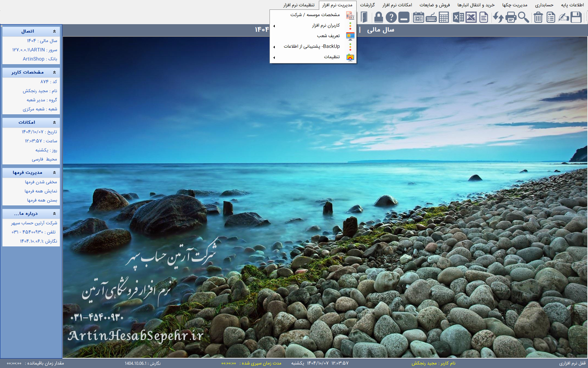Click the padlock lock icon

378,17
